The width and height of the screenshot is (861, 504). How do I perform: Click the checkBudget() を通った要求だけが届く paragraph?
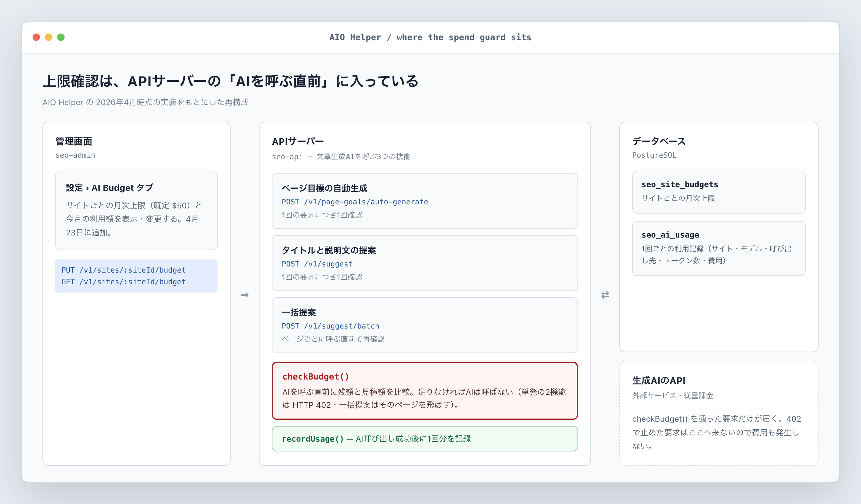coord(716,432)
